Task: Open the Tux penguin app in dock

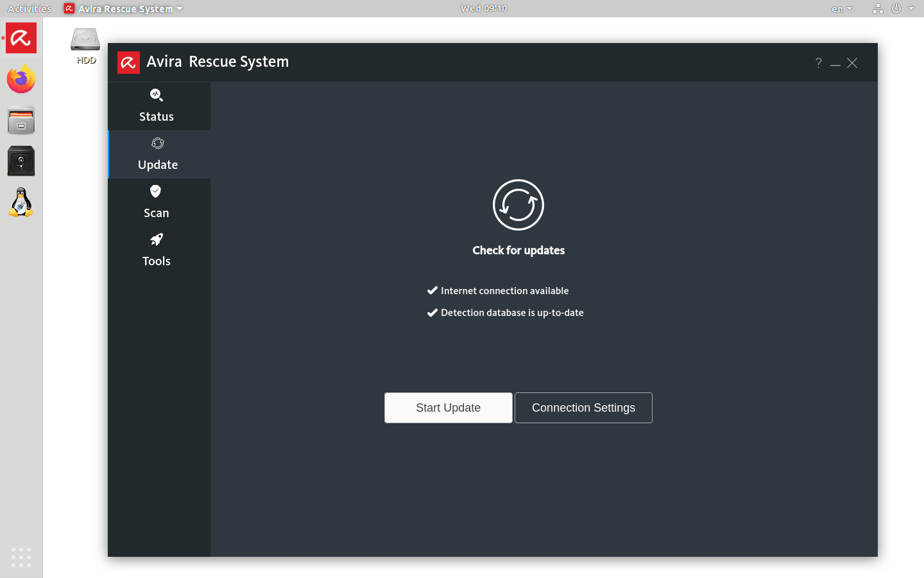Action: click(21, 202)
